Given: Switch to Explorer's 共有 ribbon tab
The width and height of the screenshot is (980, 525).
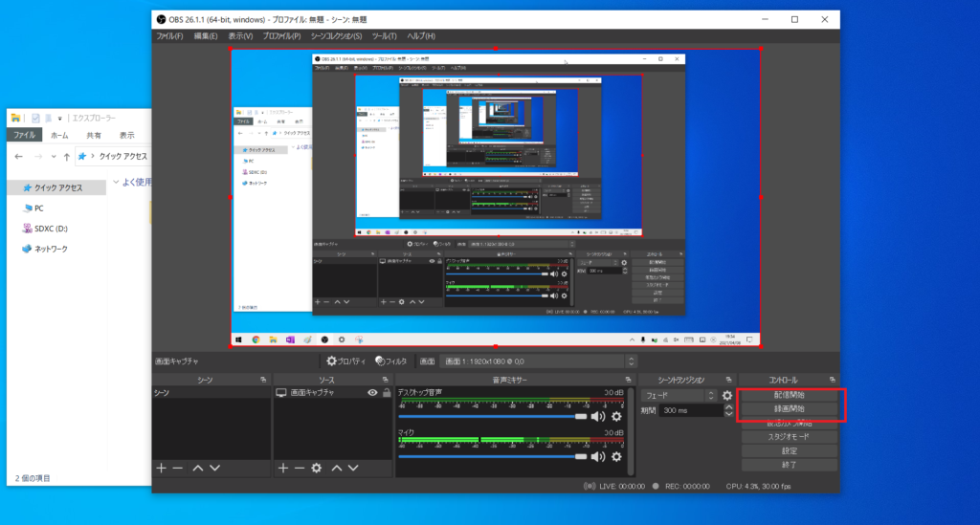Looking at the screenshot, I should click(94, 135).
